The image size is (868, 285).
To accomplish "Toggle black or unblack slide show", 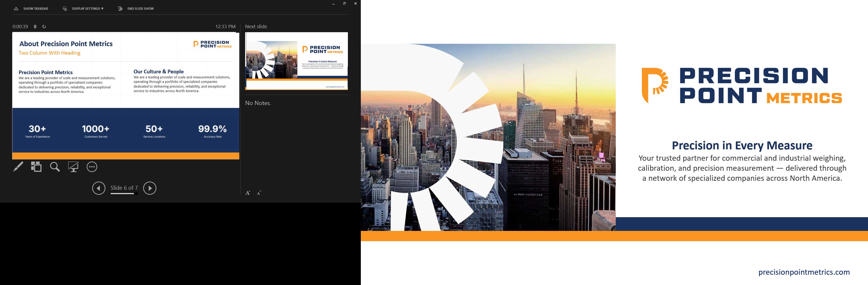I will click(73, 167).
